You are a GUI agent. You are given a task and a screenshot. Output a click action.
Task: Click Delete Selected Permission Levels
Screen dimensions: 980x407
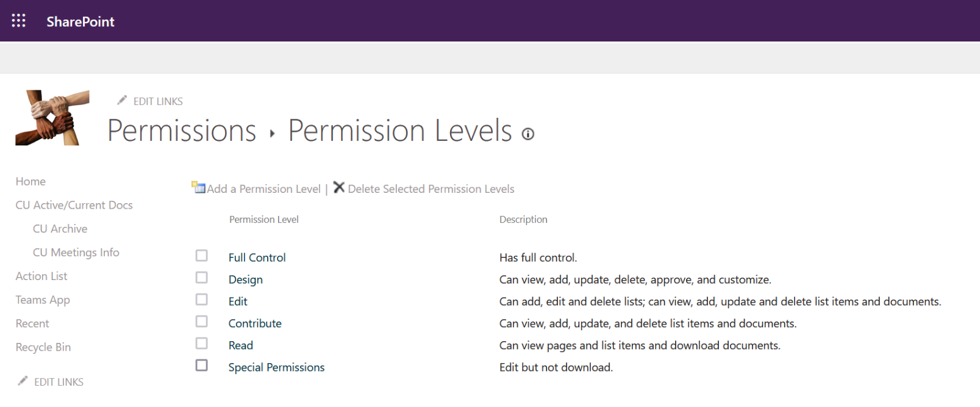pyautogui.click(x=431, y=189)
